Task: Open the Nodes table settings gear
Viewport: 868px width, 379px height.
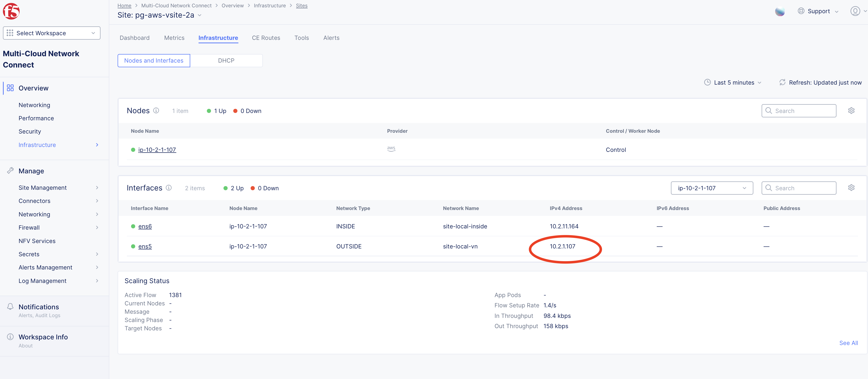Action: 851,111
